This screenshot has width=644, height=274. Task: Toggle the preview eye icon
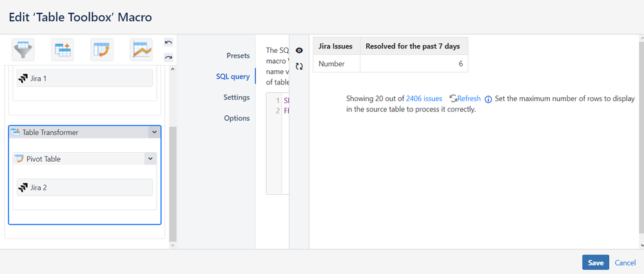(299, 50)
